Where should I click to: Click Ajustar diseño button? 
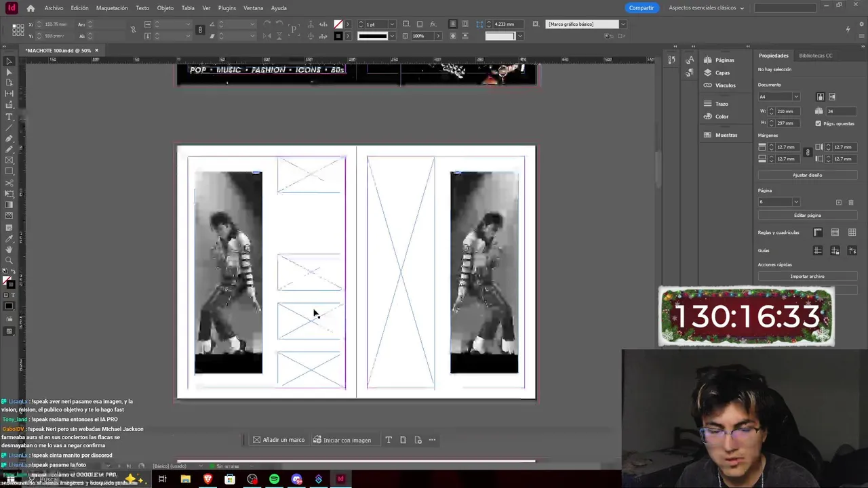coord(807,175)
